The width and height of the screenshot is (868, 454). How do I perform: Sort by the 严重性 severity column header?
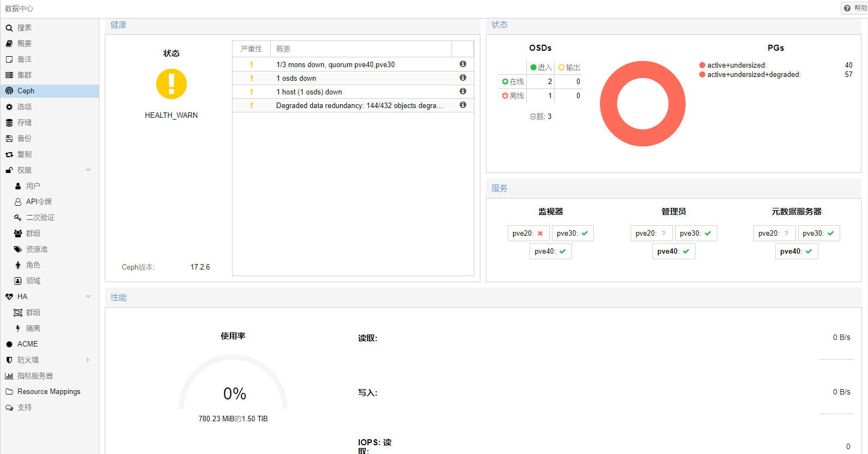point(252,49)
